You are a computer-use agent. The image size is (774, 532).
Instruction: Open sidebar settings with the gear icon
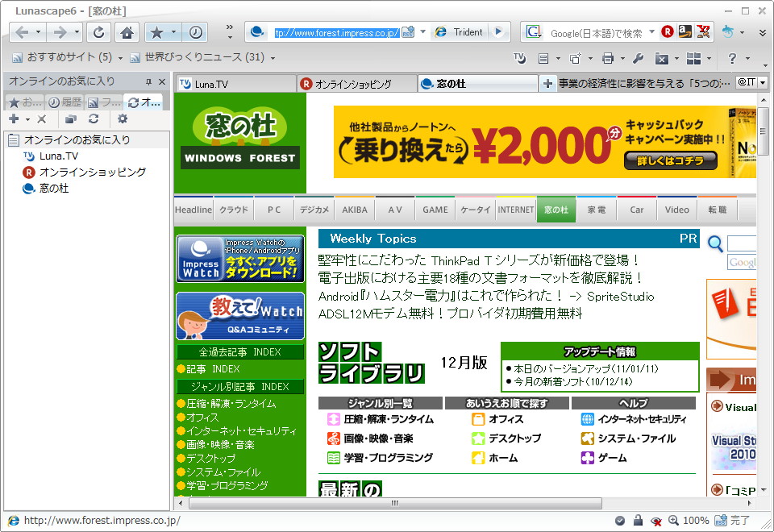122,118
